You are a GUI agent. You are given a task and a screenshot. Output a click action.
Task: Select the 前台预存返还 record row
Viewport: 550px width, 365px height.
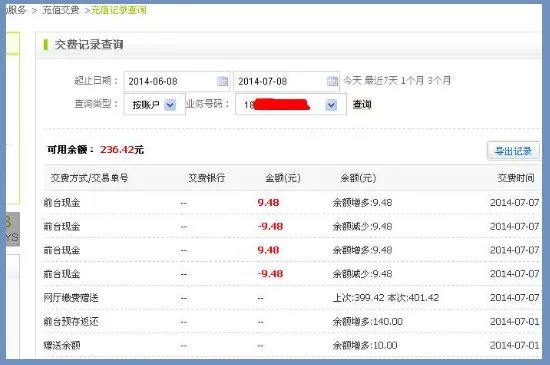click(x=292, y=322)
